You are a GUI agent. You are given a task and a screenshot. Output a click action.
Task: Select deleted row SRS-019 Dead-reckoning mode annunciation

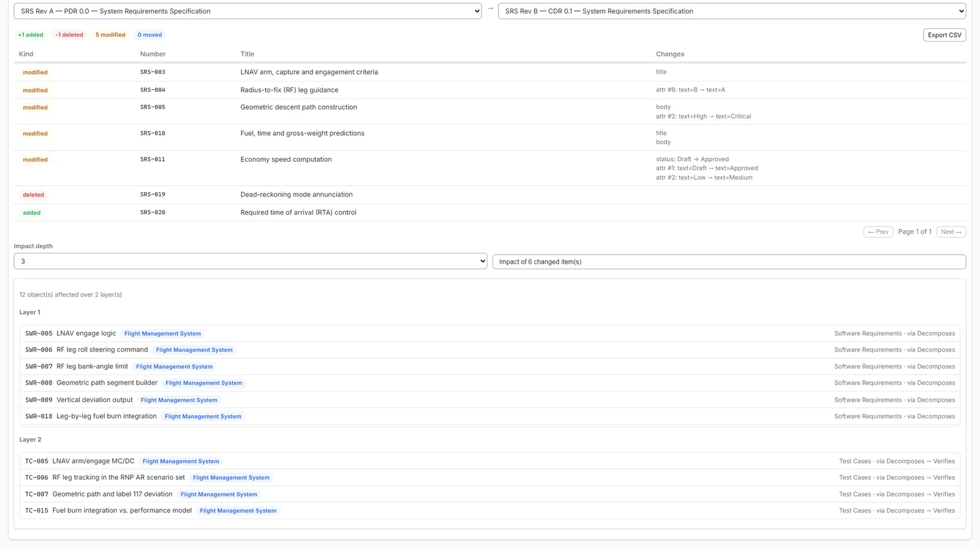[490, 195]
